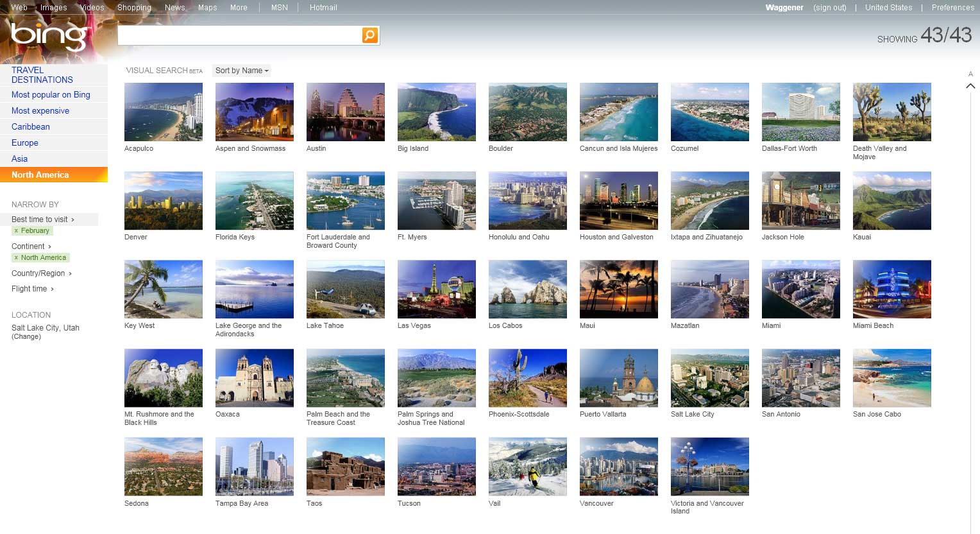Expand the Best time to visit filter
The width and height of the screenshot is (980, 534).
[42, 219]
